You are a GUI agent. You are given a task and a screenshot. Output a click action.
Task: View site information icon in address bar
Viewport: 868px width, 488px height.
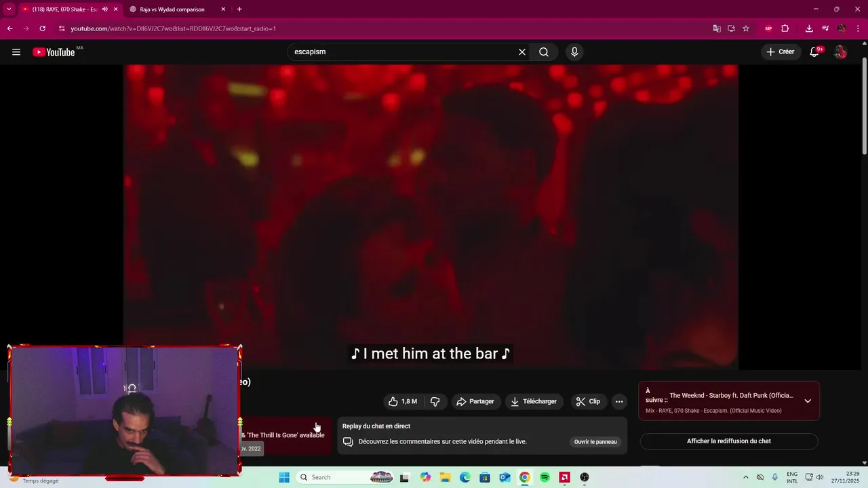tap(62, 28)
